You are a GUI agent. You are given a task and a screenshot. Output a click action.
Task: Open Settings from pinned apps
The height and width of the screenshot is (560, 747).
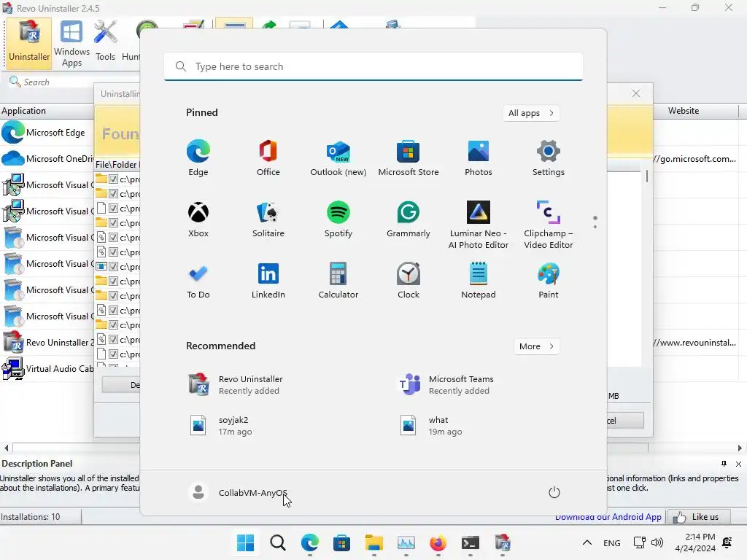click(x=549, y=158)
